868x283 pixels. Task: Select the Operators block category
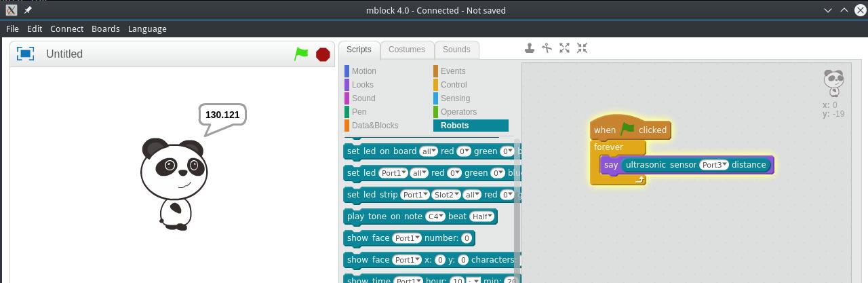coord(458,112)
